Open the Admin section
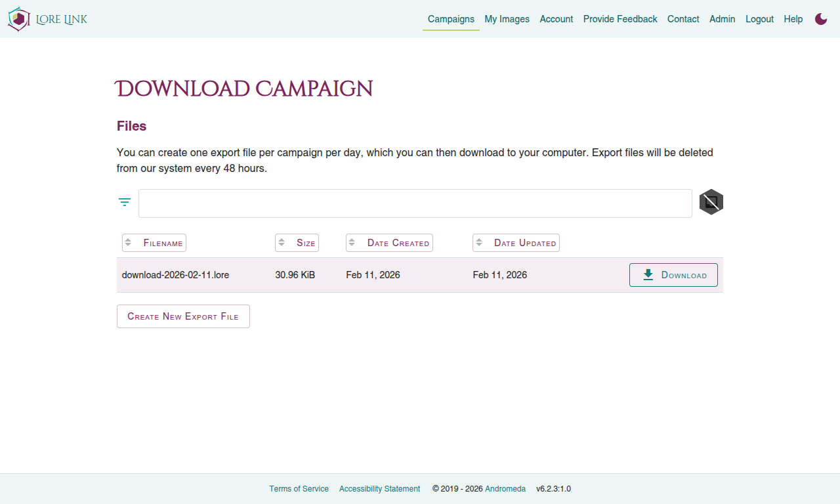 722,19
